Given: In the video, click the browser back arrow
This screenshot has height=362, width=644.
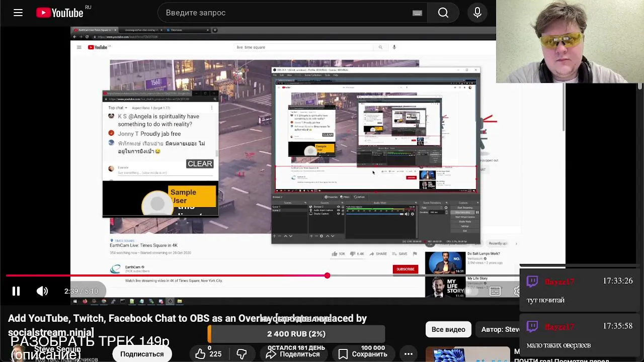Looking at the screenshot, I should (x=75, y=37).
